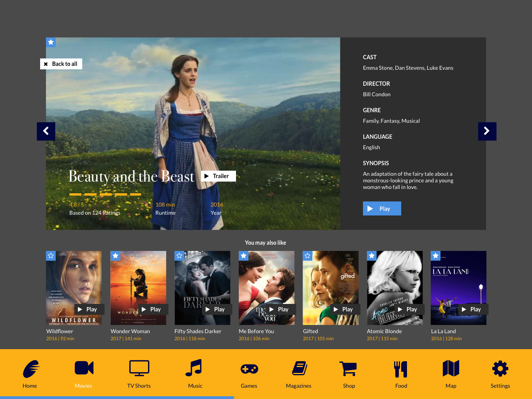Click the Emma Stone, Dan Stevens cast line
Image resolution: width=532 pixels, height=399 pixels.
point(408,68)
